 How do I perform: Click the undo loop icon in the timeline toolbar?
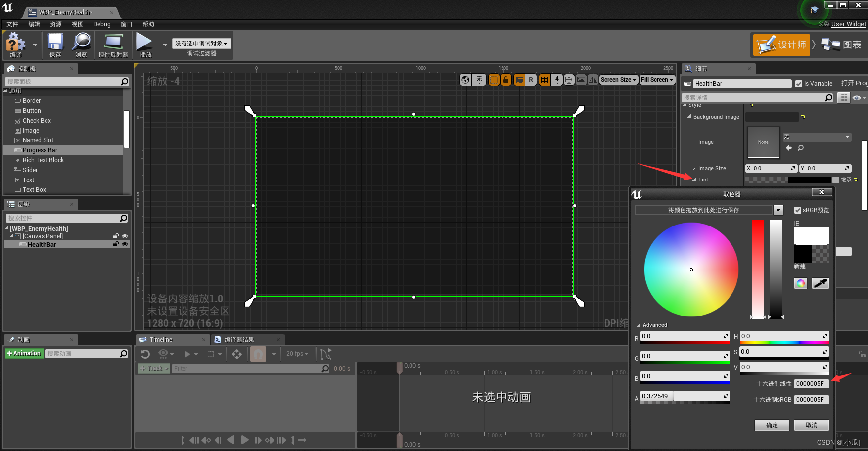(145, 354)
